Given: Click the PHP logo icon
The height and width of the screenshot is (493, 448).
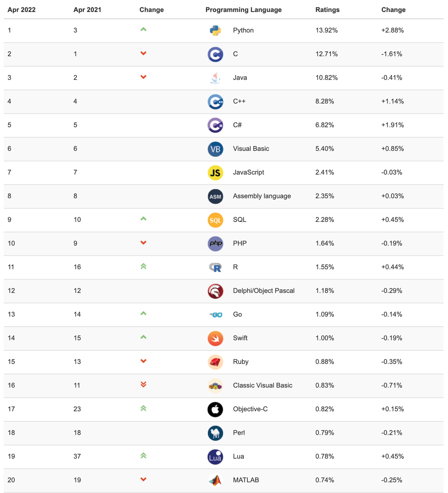Looking at the screenshot, I should [215, 244].
